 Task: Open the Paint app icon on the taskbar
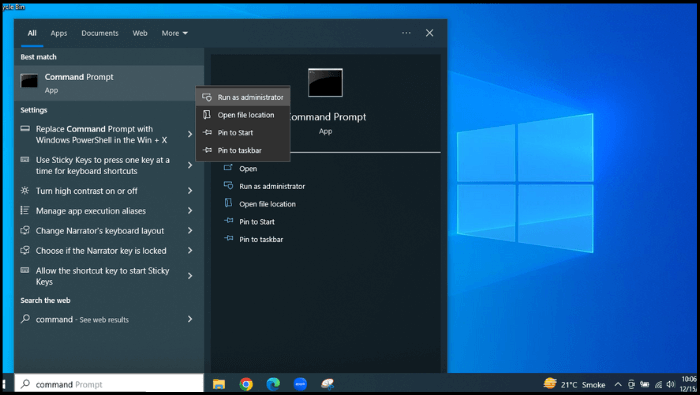click(x=328, y=384)
